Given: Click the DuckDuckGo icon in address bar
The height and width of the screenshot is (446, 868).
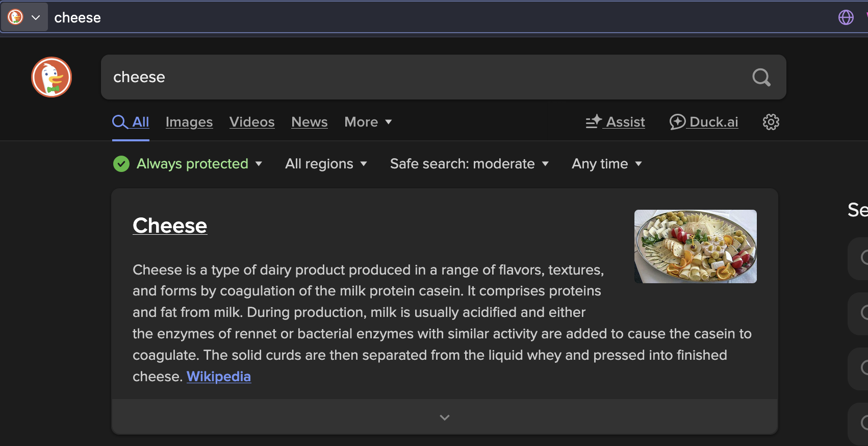Looking at the screenshot, I should pyautogui.click(x=15, y=17).
